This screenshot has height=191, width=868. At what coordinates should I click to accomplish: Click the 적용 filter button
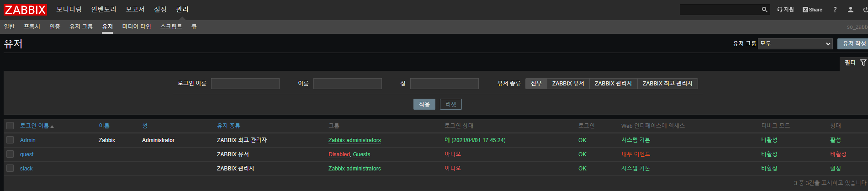coord(424,104)
